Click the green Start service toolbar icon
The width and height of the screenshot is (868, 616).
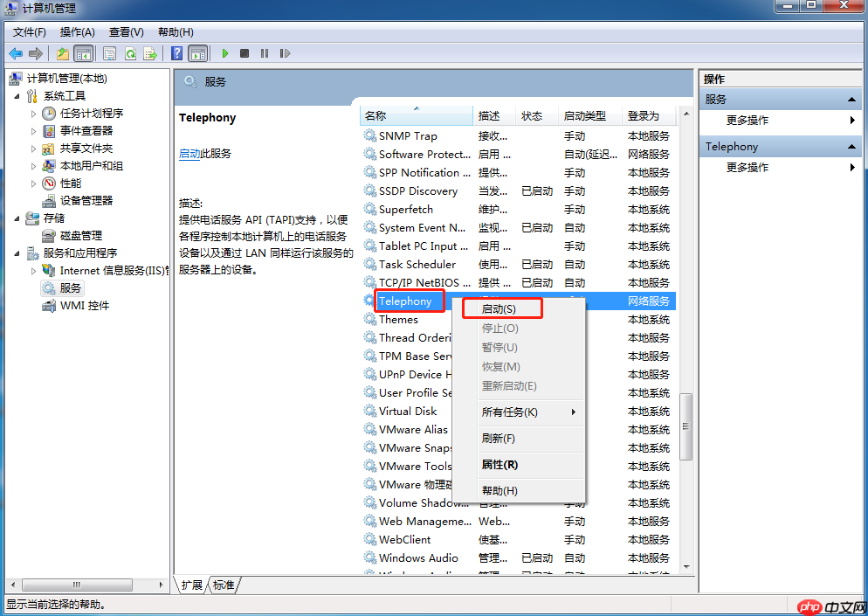click(x=224, y=53)
